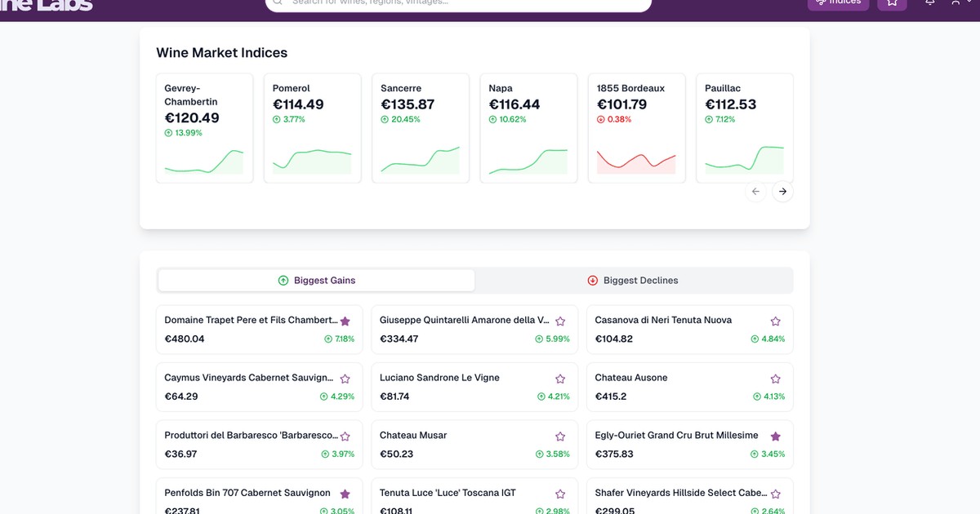Click the Napa index price chart area
980x514 pixels.
pos(528,162)
